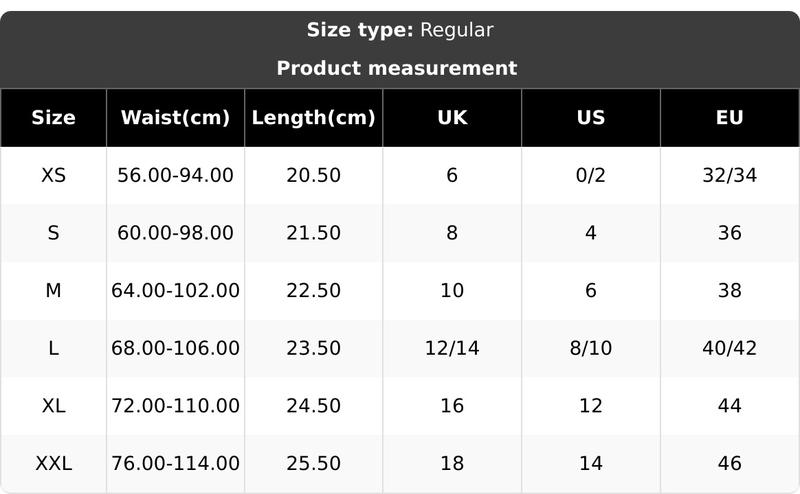Select the XXL size row label

coord(53,464)
